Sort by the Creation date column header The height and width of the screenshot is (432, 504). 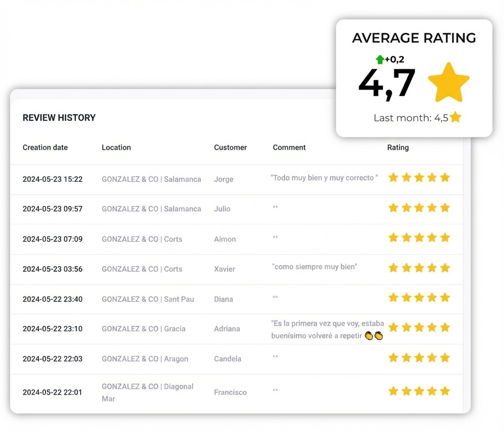point(45,148)
